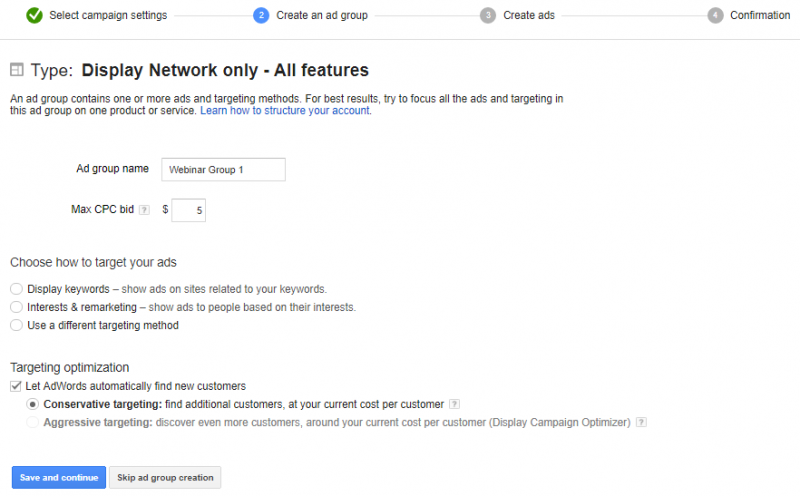Select the Aggressive targeting radio button
The image size is (800, 496).
point(33,423)
